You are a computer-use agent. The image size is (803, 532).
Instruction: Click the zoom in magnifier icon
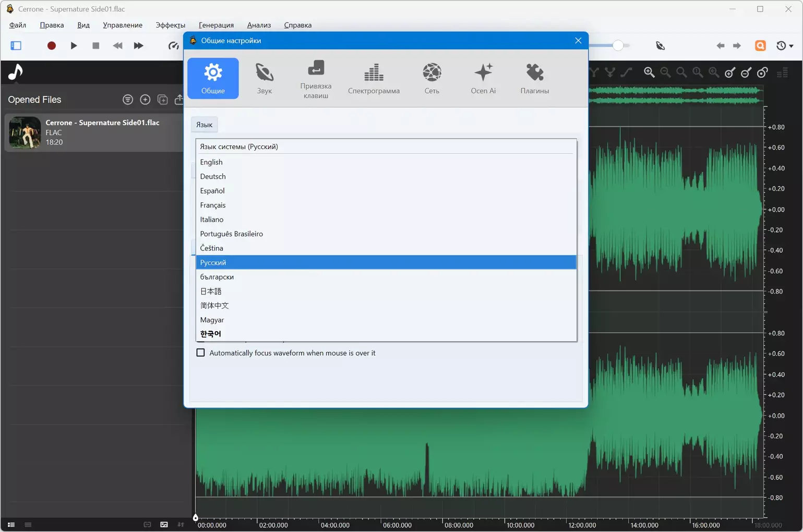pos(649,72)
